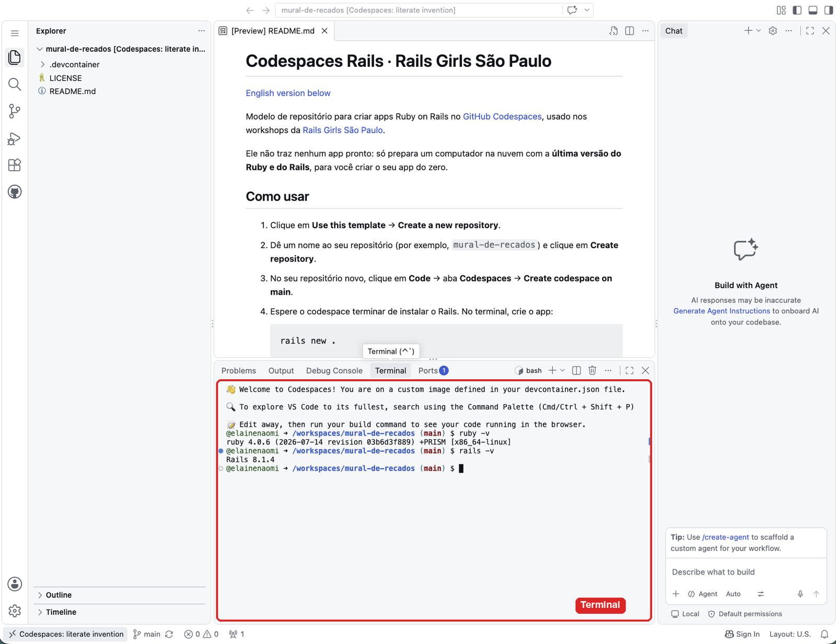Open the GitHub Codespaces link in README

pos(502,116)
